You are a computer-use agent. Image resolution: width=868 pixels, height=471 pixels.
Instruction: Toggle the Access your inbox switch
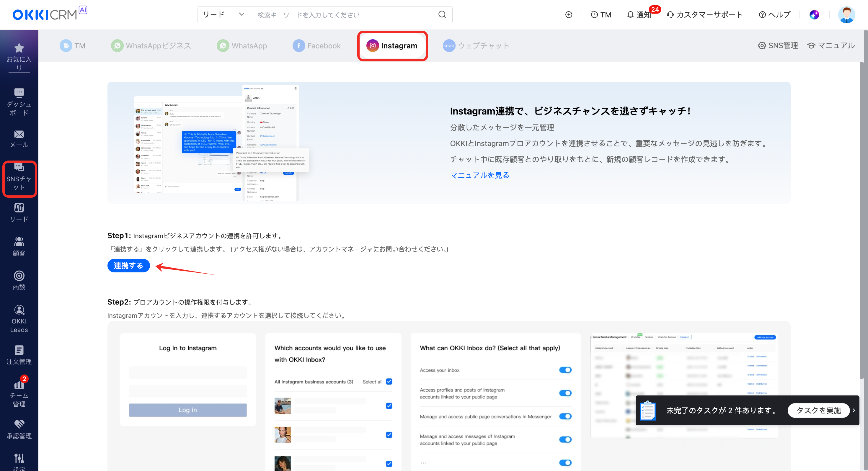(x=565, y=370)
